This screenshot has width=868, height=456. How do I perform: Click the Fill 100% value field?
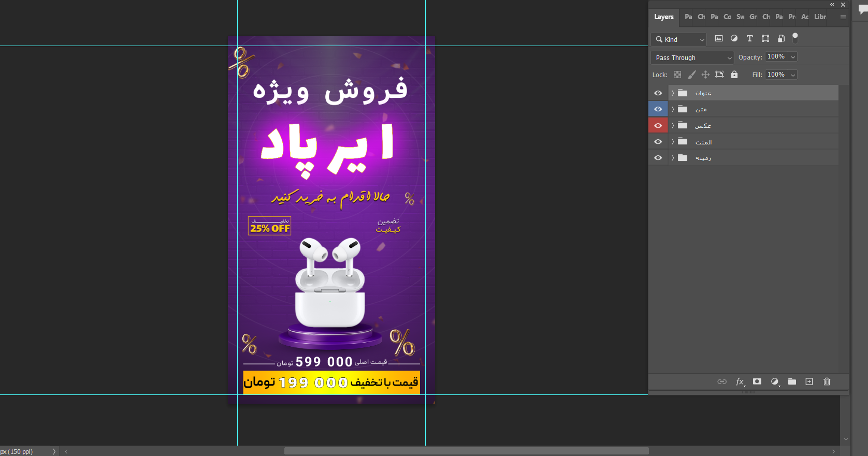click(x=776, y=75)
